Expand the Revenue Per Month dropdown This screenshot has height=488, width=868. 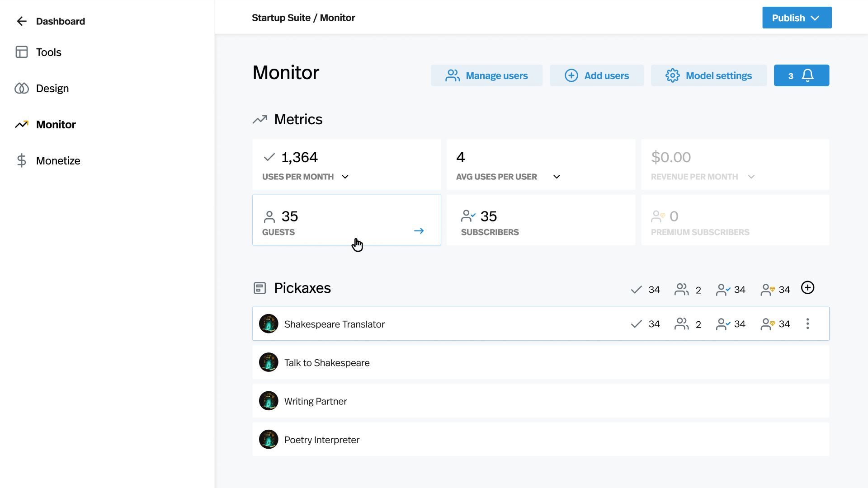coord(751,177)
